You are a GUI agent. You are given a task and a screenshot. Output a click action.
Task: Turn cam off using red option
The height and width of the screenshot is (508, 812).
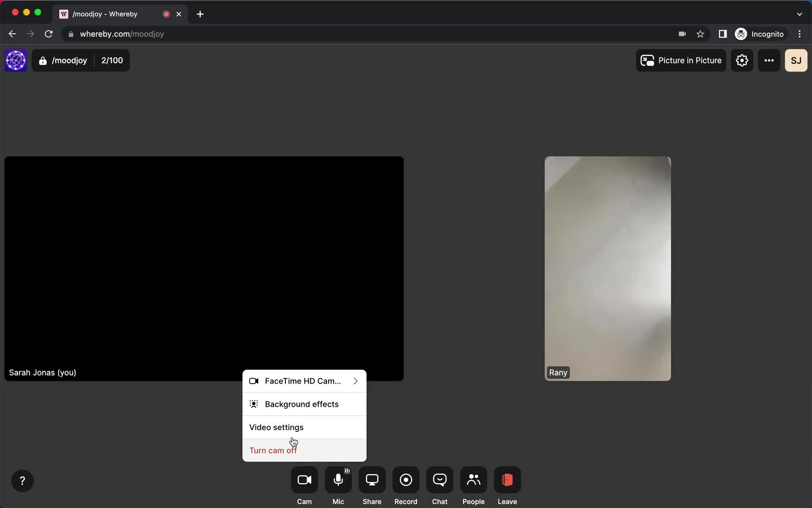click(x=273, y=450)
